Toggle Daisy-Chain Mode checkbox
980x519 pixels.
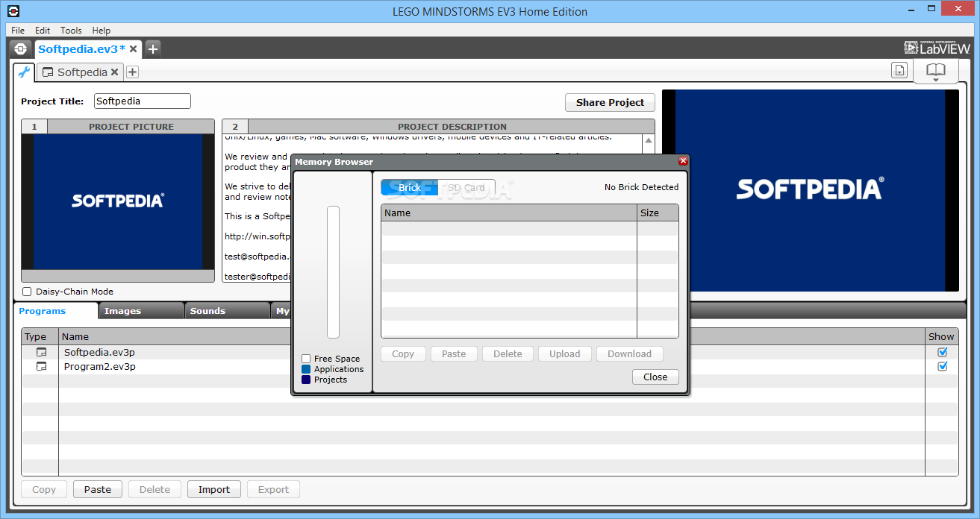(x=27, y=292)
